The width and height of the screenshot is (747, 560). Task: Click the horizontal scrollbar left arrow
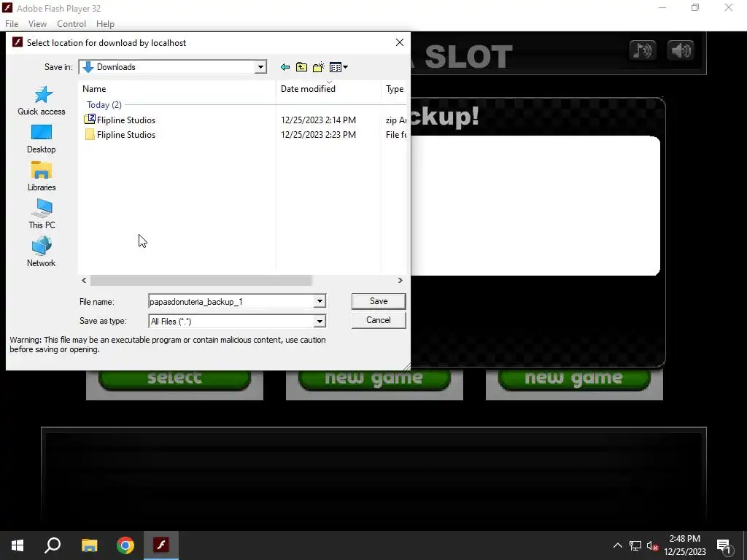tap(84, 281)
